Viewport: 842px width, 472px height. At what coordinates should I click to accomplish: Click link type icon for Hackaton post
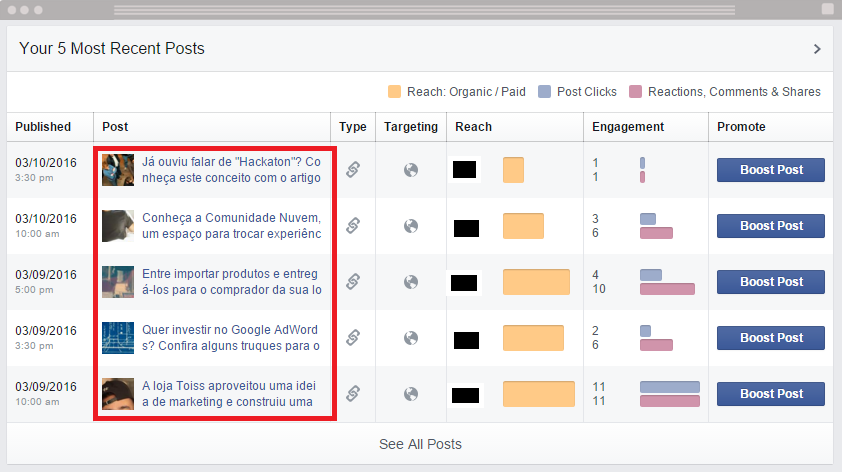click(353, 170)
